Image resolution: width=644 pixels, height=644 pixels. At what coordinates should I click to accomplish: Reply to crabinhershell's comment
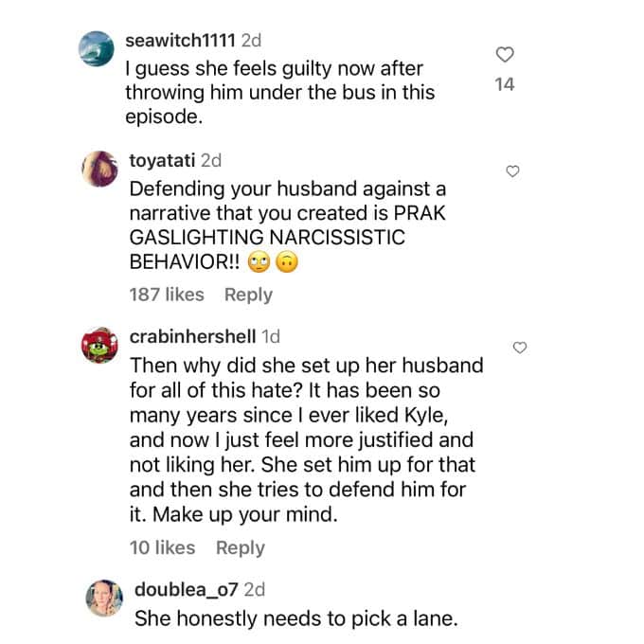(241, 547)
